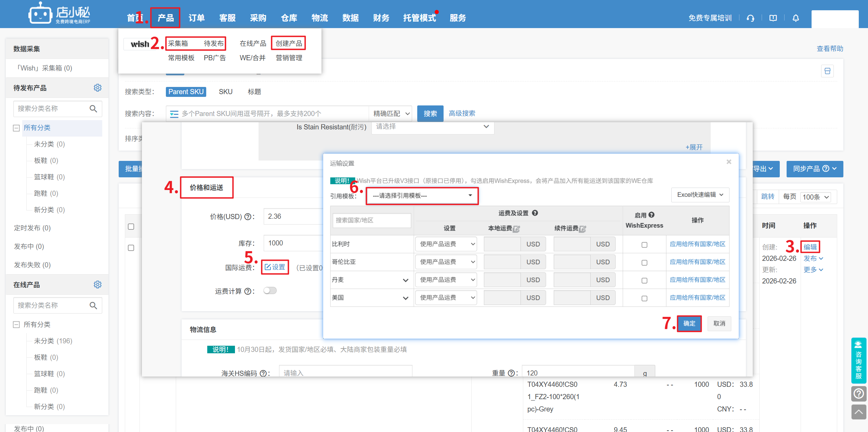
Task: Expand the 丹麦 country row chevron
Action: pos(406,280)
